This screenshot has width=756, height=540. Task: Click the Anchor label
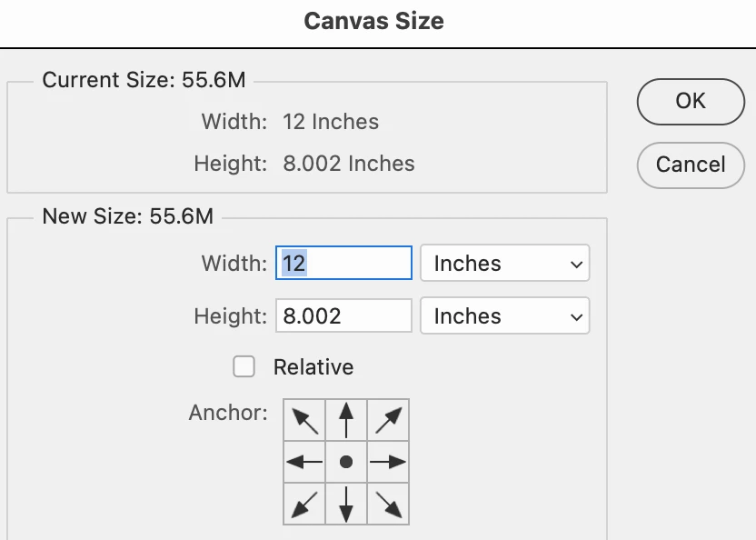tap(228, 413)
